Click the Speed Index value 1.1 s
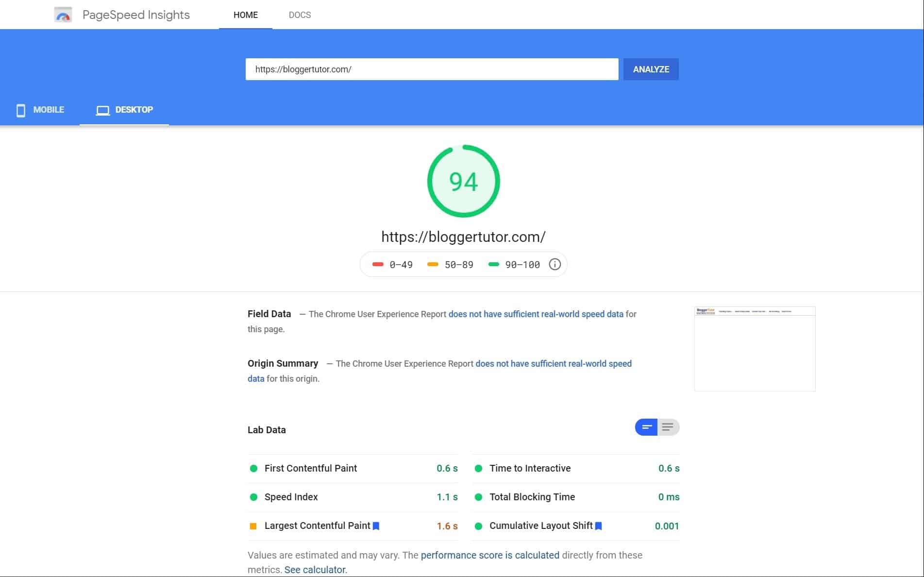The width and height of the screenshot is (924, 577). point(447,497)
